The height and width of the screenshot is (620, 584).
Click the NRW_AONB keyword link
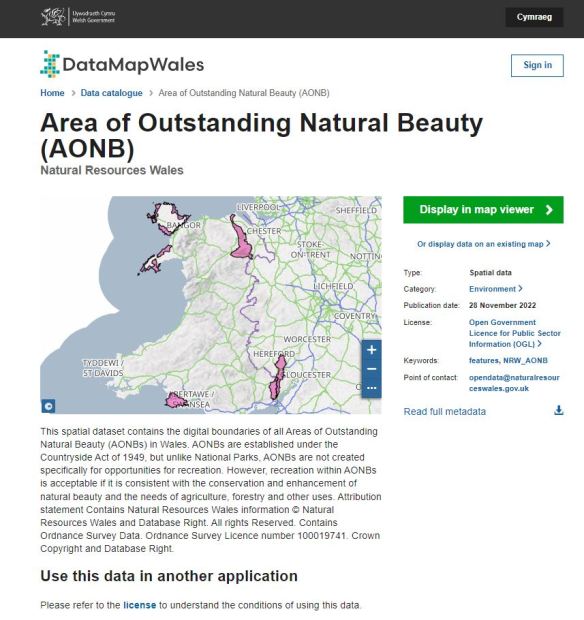(x=525, y=361)
